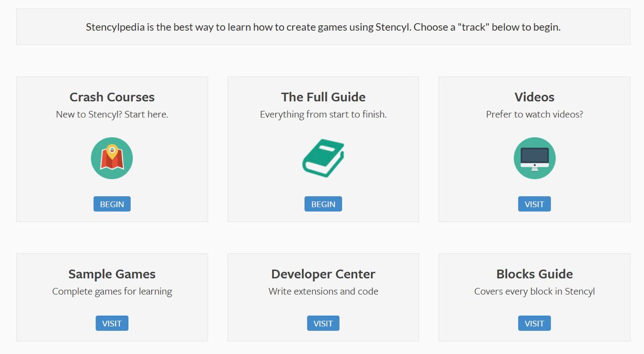Click the monitor icon in the Videos card
The width and height of the screenshot is (644, 354).
[534, 158]
